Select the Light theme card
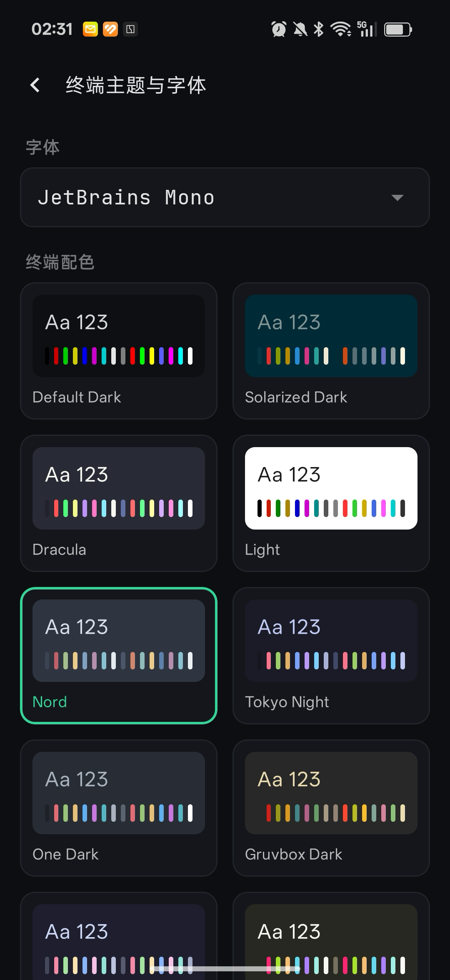This screenshot has height=980, width=450. point(331,503)
